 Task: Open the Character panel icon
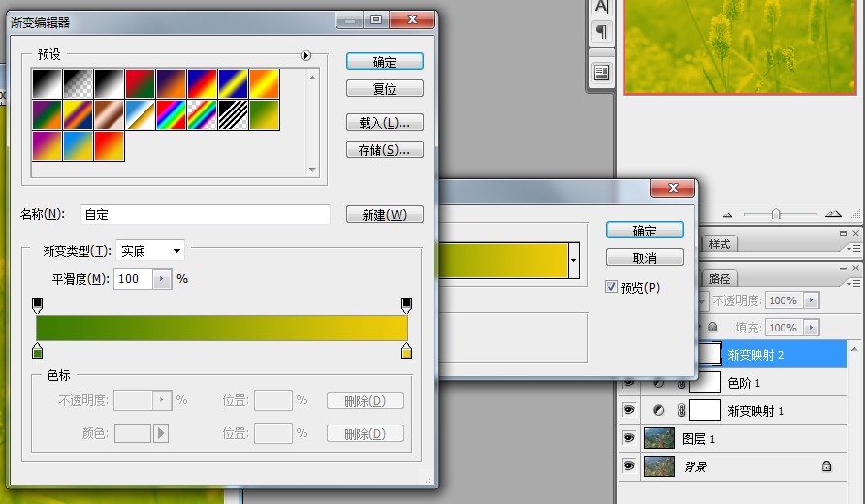point(601,6)
